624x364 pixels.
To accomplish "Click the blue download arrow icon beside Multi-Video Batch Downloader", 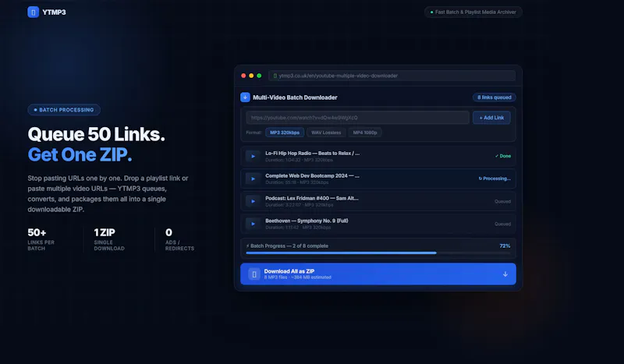I will 245,97.
